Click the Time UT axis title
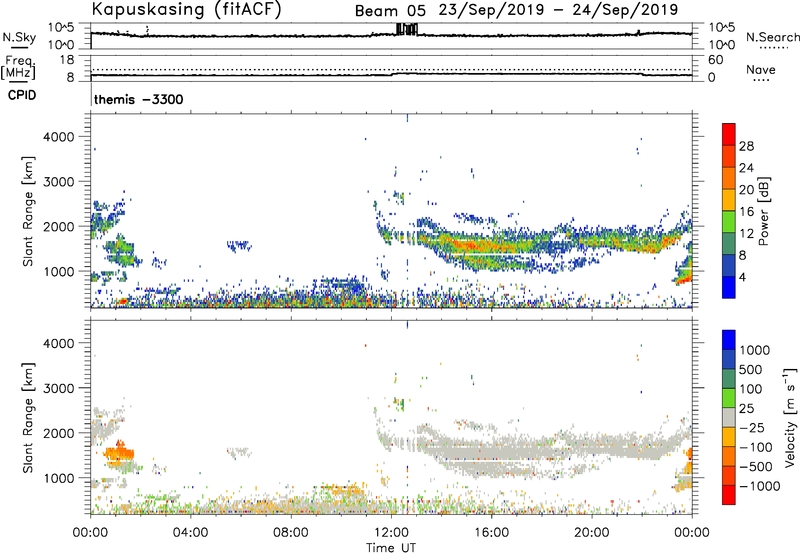Image resolution: width=800 pixels, height=554 pixels. click(x=391, y=548)
